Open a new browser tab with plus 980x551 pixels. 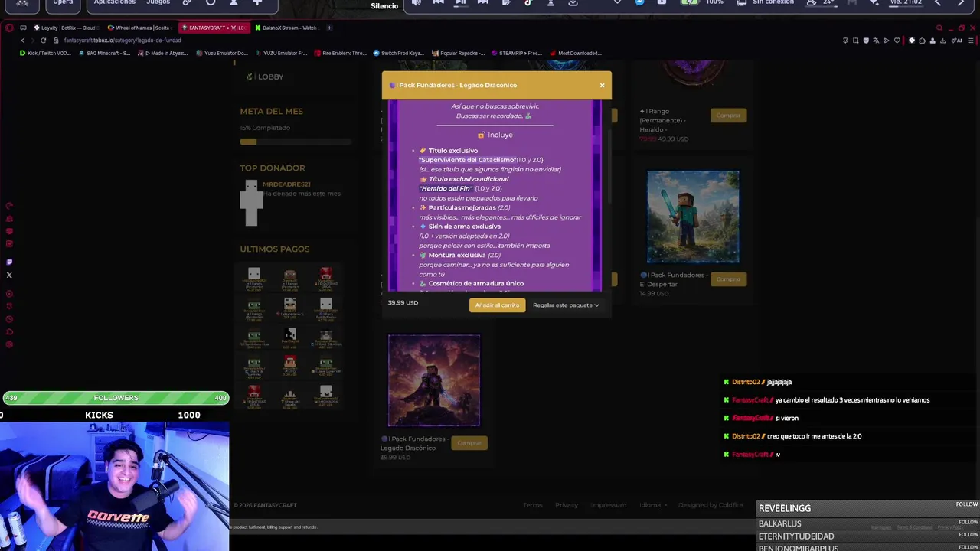pyautogui.click(x=329, y=28)
